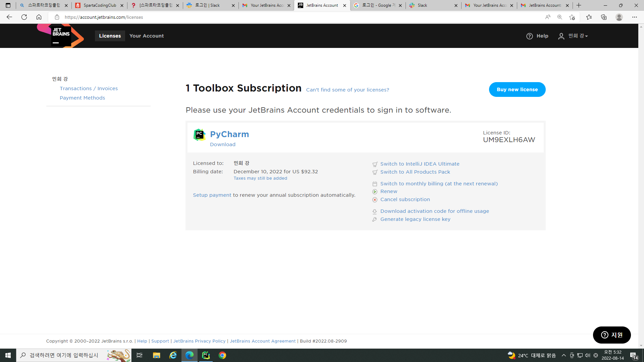
Task: Switch to the first 스파르타코딩클럽 search tab
Action: [44, 5]
